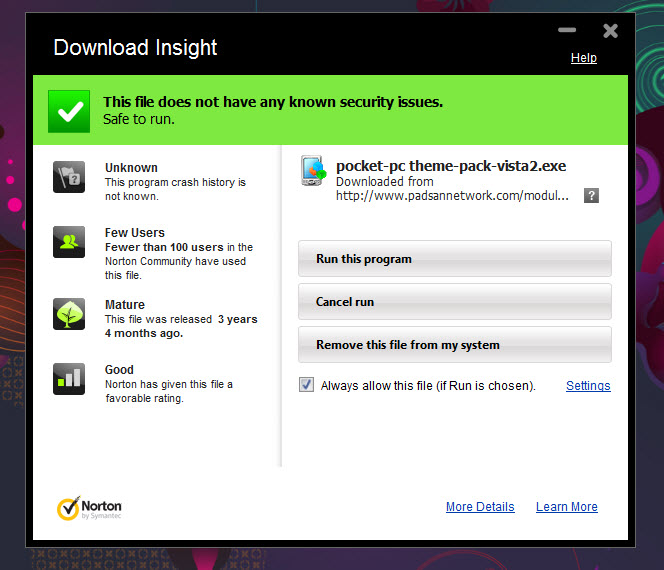The width and height of the screenshot is (664, 570).
Task: Click the file name pocket-pc theme-pack-vista2.exe
Action: coord(451,166)
